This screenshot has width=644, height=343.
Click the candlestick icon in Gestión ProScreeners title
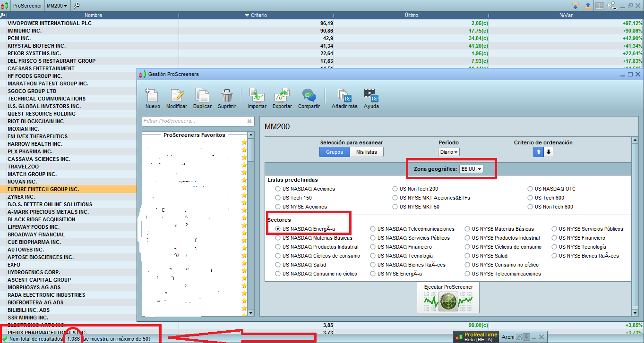point(142,74)
